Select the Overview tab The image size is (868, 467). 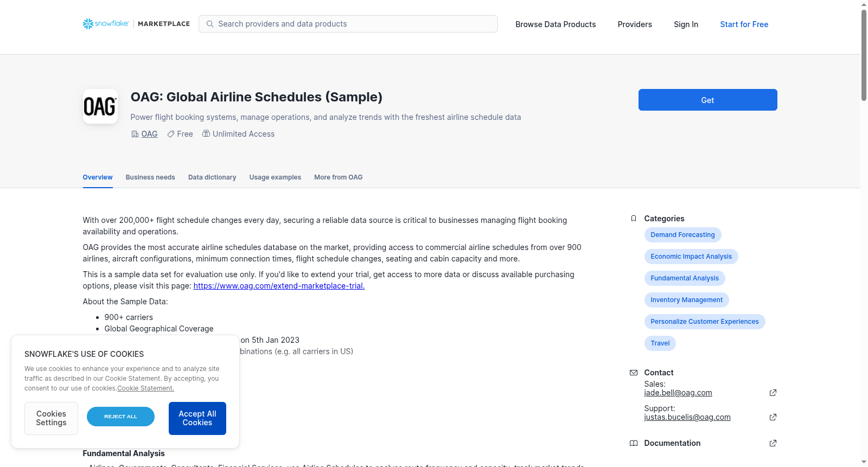98,177
